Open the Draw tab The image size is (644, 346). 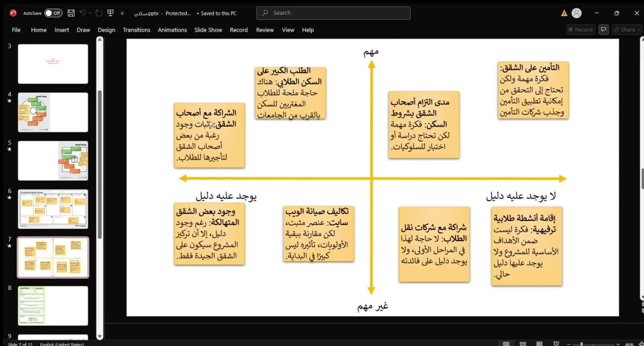point(83,30)
